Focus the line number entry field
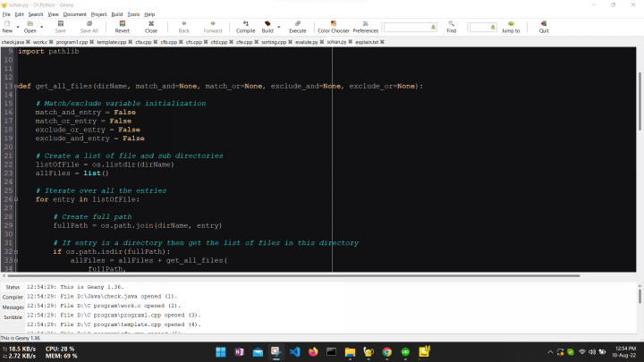The image size is (644, 362). click(x=483, y=27)
